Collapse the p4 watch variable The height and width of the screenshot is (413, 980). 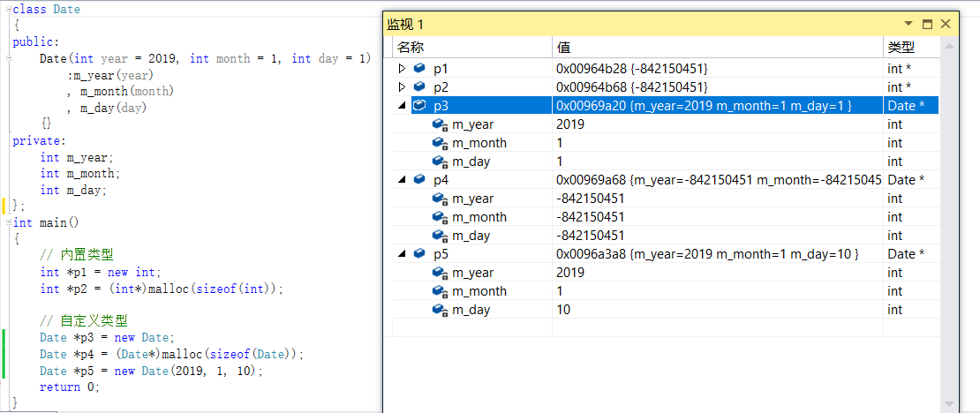pyautogui.click(x=402, y=180)
